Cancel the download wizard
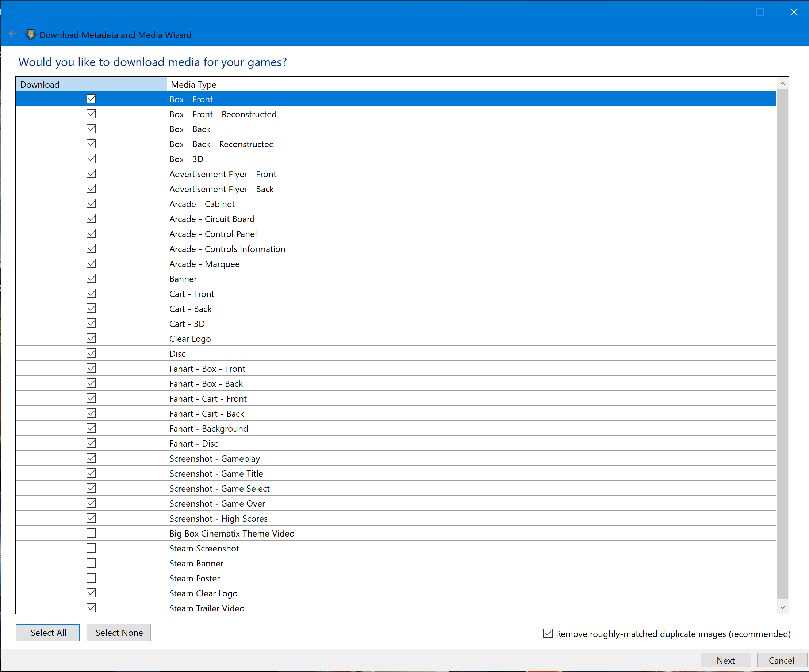Viewport: 809px width, 672px height. [x=781, y=660]
